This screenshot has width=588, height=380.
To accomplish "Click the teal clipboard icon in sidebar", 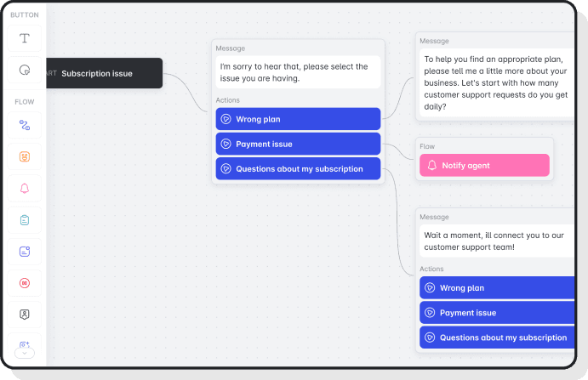I will [25, 219].
